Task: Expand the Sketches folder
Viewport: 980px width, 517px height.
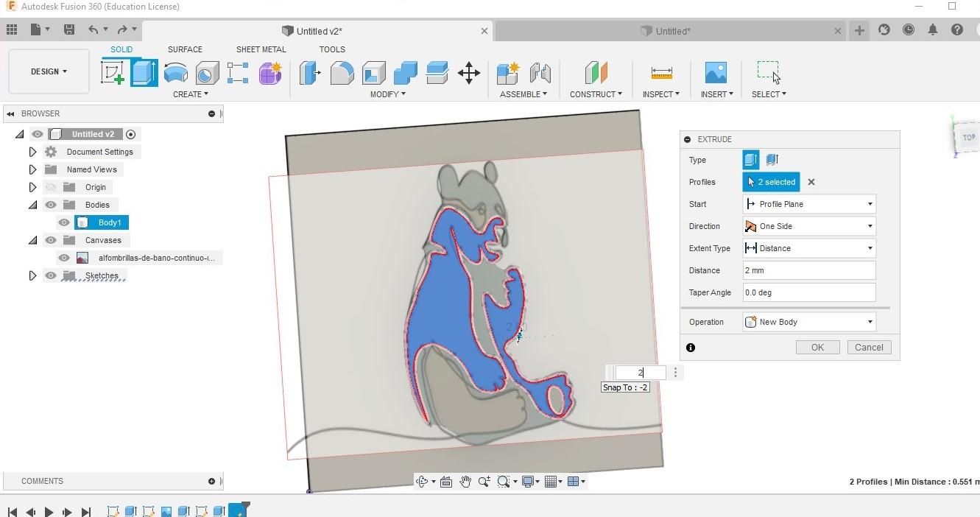Action: point(32,275)
